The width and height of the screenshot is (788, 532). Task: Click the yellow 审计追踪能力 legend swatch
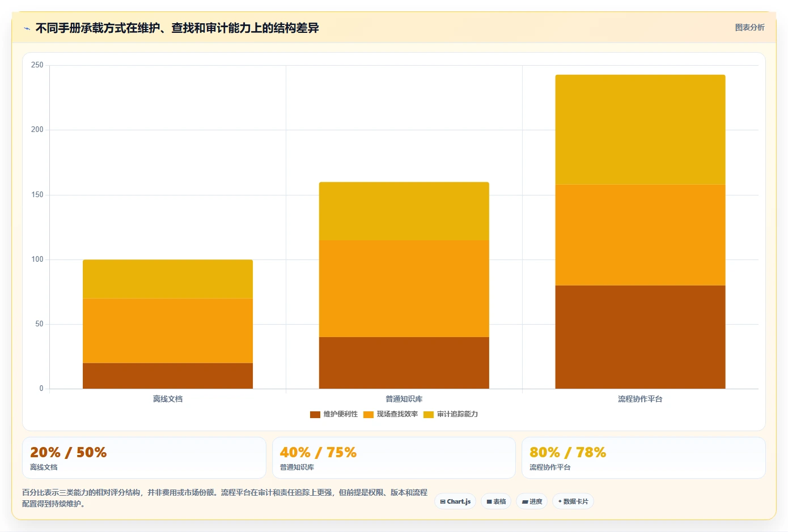pyautogui.click(x=429, y=415)
